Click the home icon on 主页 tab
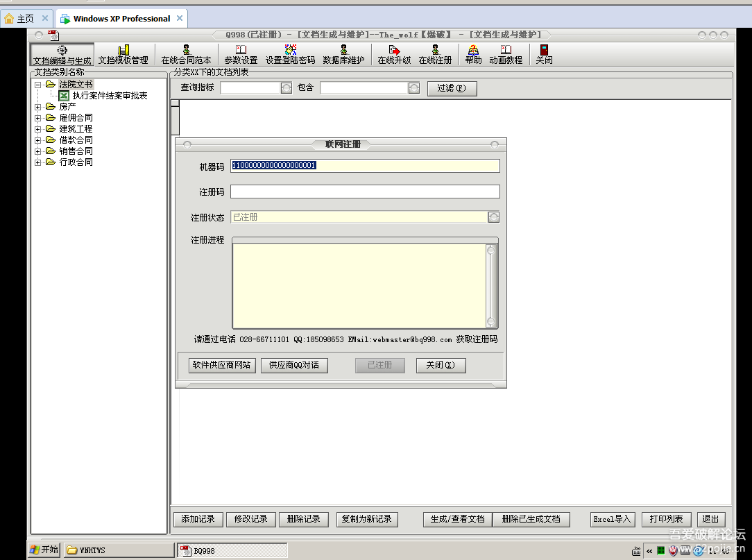 pos(8,19)
